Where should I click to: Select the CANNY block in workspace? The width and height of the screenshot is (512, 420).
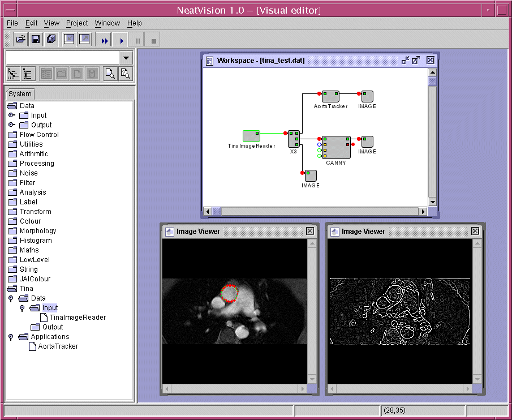(x=336, y=147)
